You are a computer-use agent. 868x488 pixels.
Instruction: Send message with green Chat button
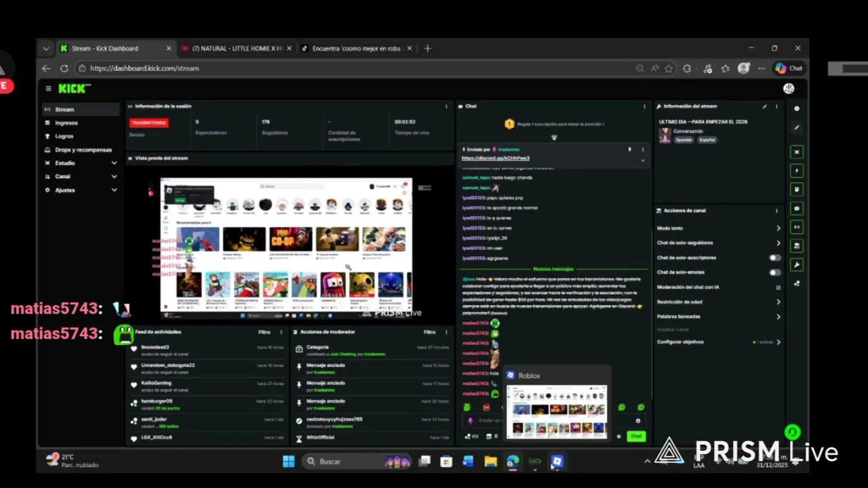[x=636, y=436]
